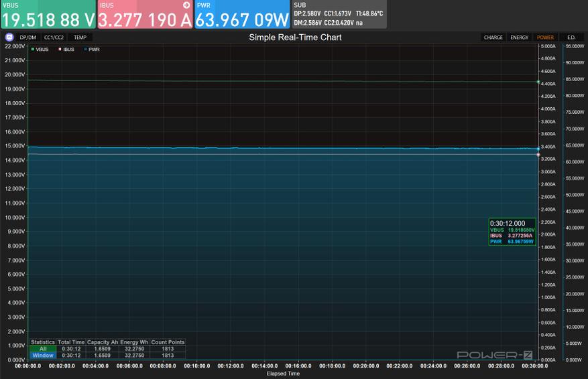Switch to CC1/CC2 chart view
The height and width of the screenshot is (379, 588).
(x=54, y=37)
